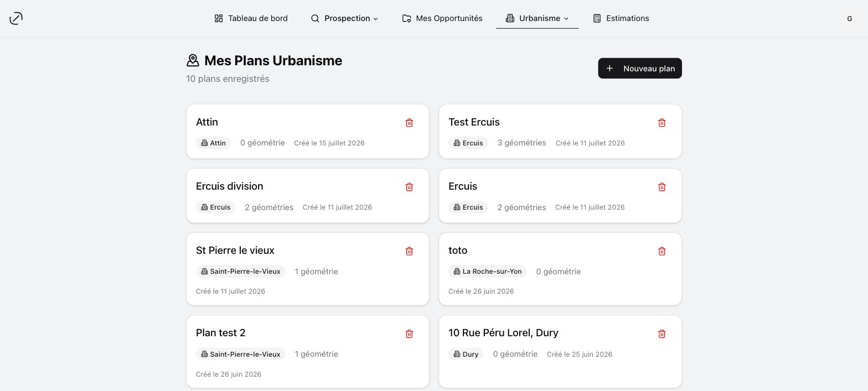868x391 pixels.
Task: Click 'Créé le 15 juillet 2026' text
Action: (x=329, y=143)
